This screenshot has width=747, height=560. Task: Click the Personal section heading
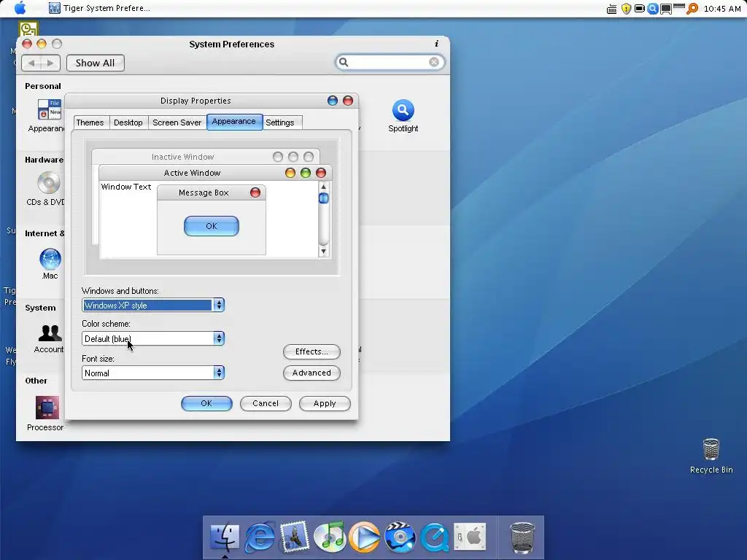(43, 86)
